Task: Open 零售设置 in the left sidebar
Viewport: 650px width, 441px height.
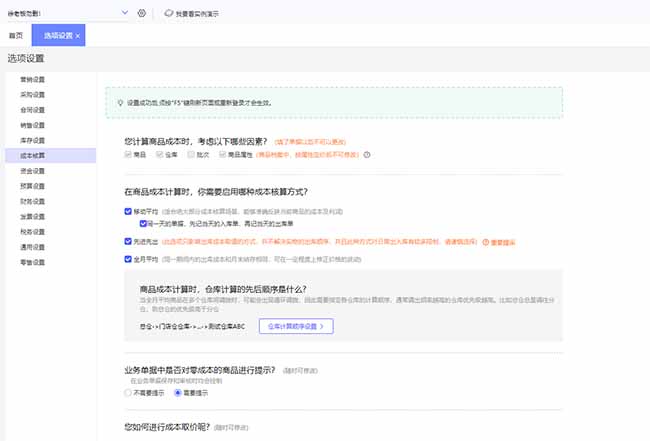Action: click(x=33, y=262)
